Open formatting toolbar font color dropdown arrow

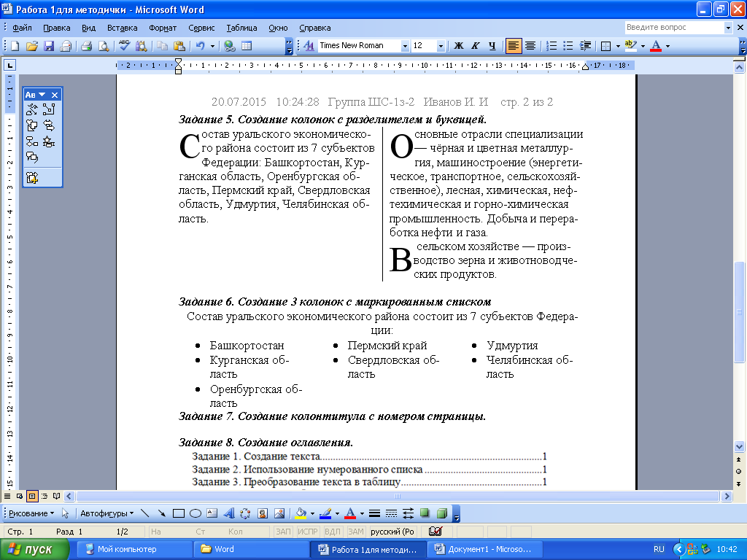[667, 46]
